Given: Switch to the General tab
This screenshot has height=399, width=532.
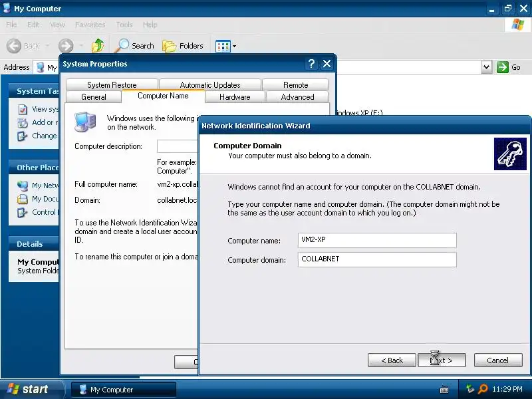Looking at the screenshot, I should pos(94,97).
